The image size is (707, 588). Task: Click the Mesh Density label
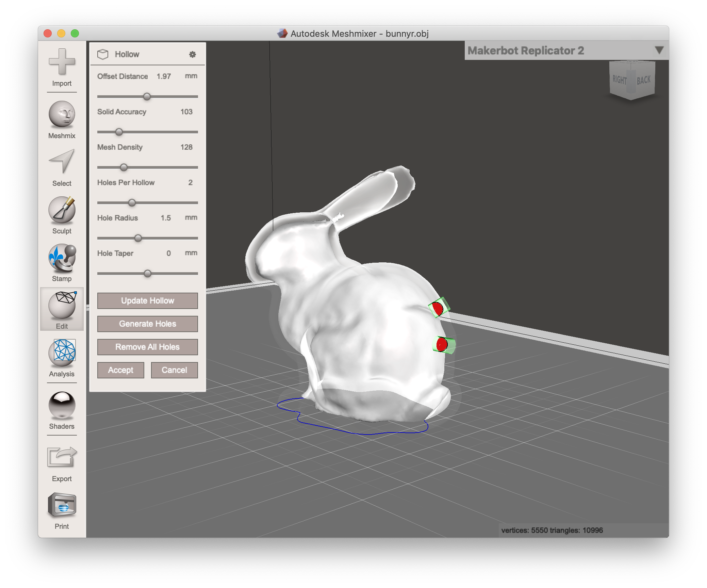[x=120, y=147]
